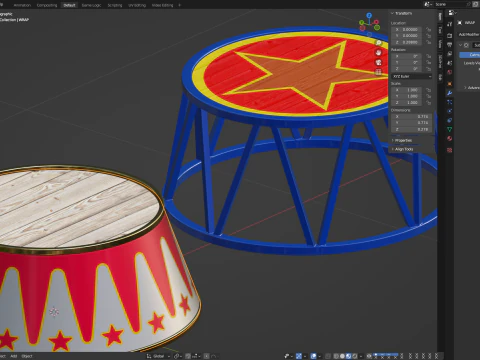Screen dimensions: 480x360
Task: Open the Video Editing workspace tab
Action: [162, 5]
